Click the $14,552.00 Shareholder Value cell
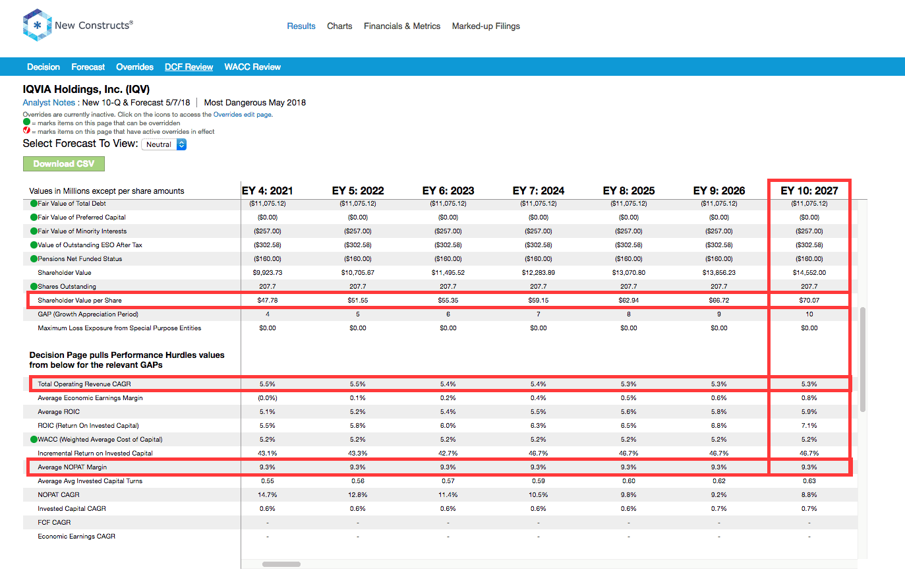Image resolution: width=905 pixels, height=588 pixels. 809,272
